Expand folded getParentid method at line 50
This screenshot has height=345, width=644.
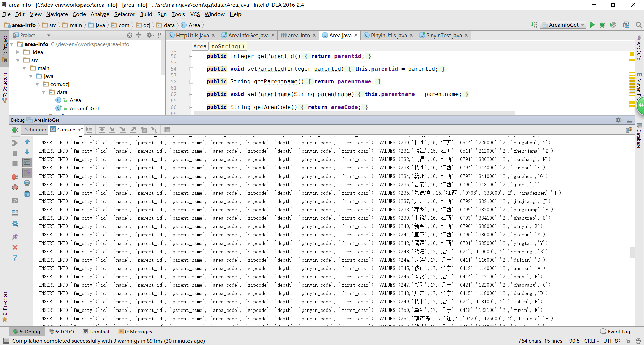pos(191,56)
